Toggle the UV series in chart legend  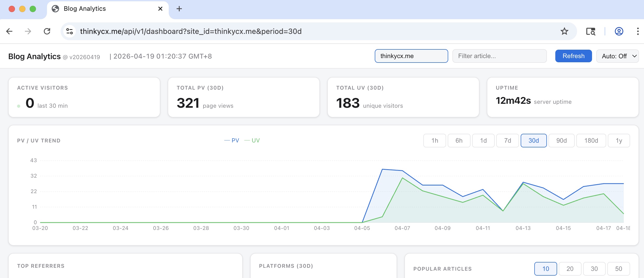(x=252, y=141)
